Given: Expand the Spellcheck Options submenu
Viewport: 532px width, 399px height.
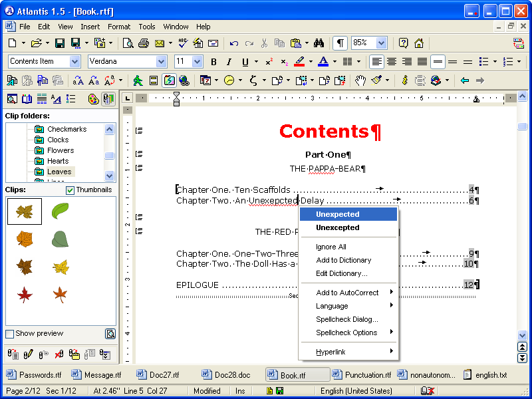Looking at the screenshot, I should point(348,333).
